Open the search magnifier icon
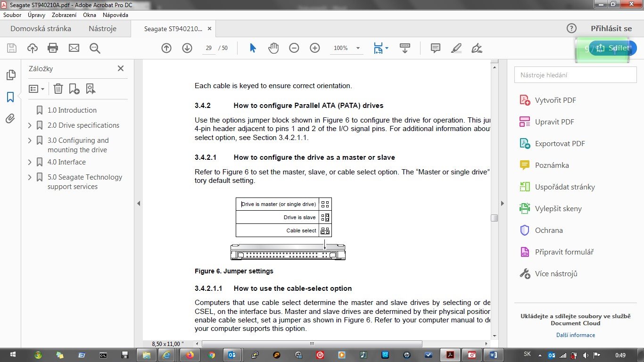 [95, 48]
